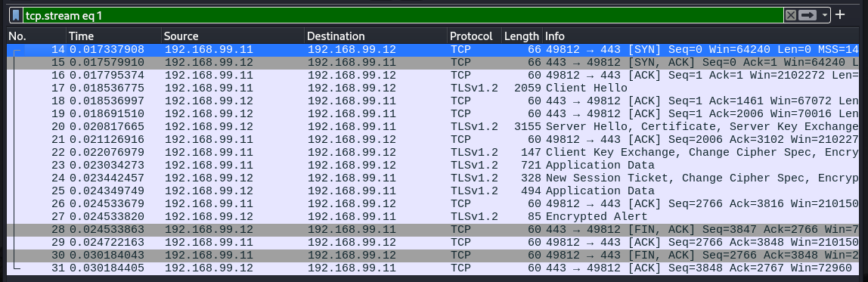This screenshot has width=868, height=282.
Task: Select packet 29 with Ack=3848
Action: [x=433, y=242]
